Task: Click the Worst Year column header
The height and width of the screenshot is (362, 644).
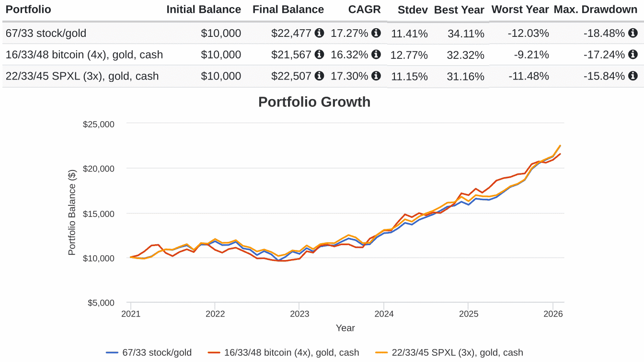Action: point(520,10)
